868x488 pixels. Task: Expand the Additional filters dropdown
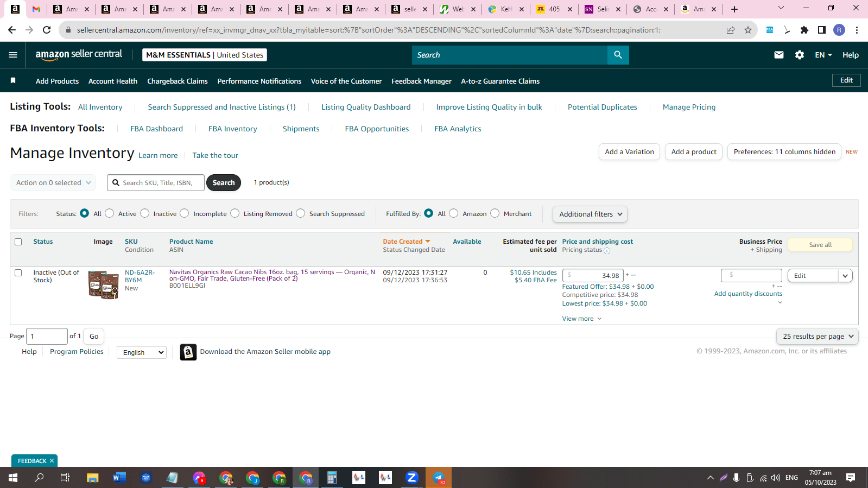[x=590, y=214]
